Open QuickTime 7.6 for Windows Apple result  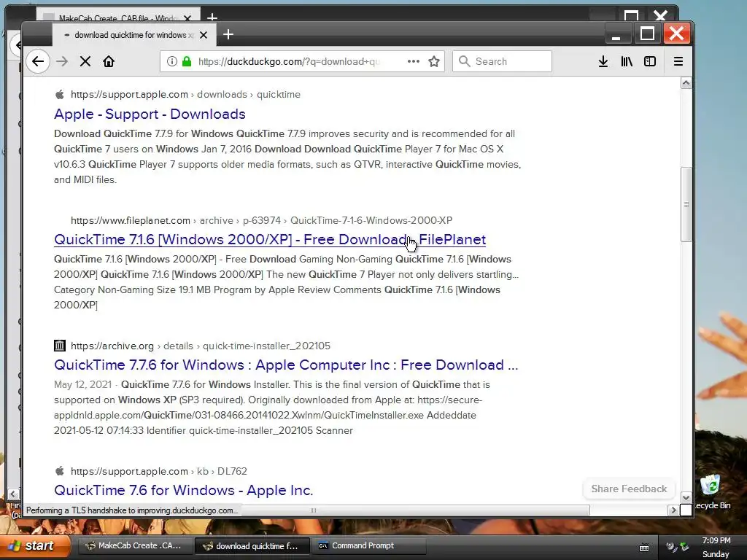[183, 490]
